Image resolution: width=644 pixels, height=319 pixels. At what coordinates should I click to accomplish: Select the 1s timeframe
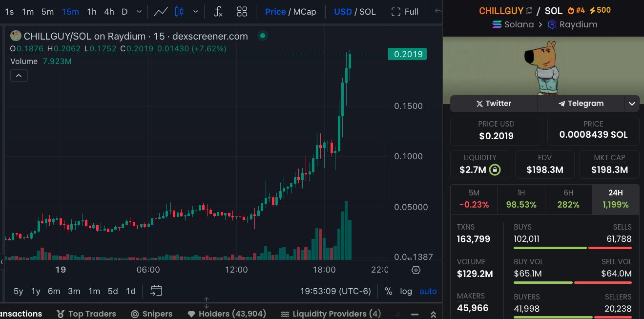tap(9, 12)
